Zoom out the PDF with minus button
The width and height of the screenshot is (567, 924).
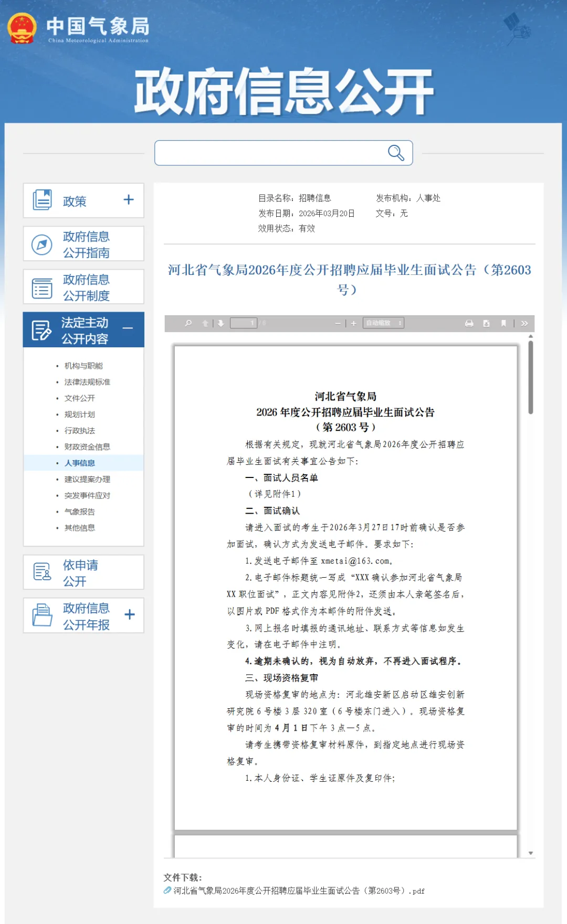[338, 323]
